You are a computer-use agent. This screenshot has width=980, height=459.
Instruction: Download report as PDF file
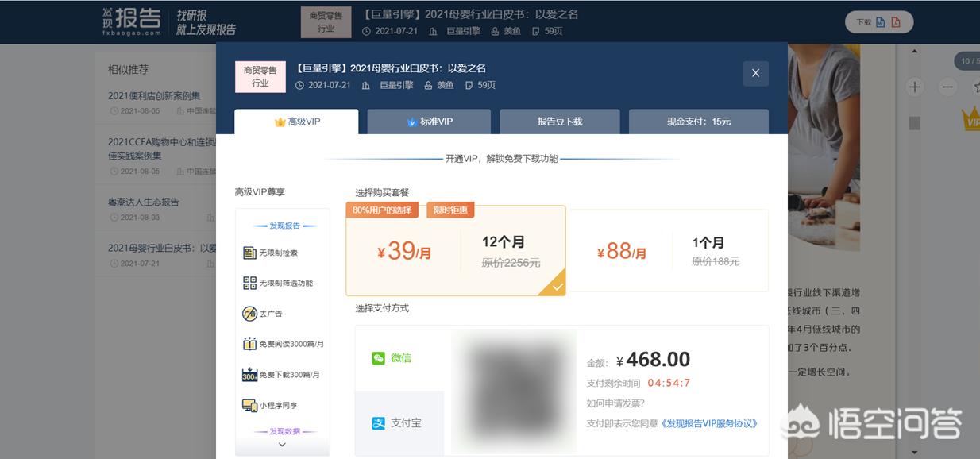[896, 22]
